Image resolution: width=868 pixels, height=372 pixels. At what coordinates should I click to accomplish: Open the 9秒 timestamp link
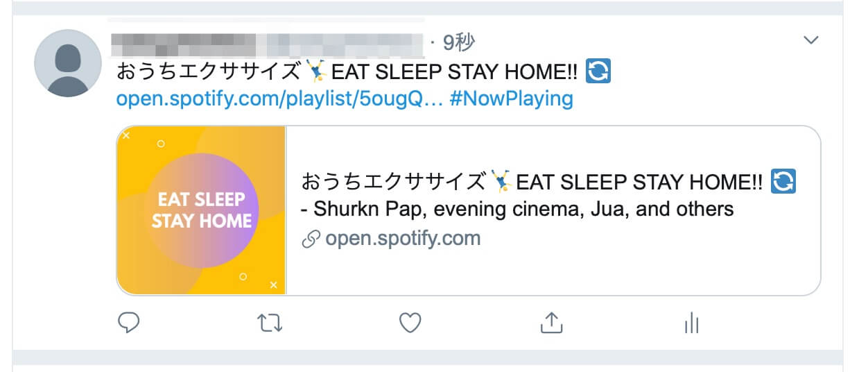point(459,42)
